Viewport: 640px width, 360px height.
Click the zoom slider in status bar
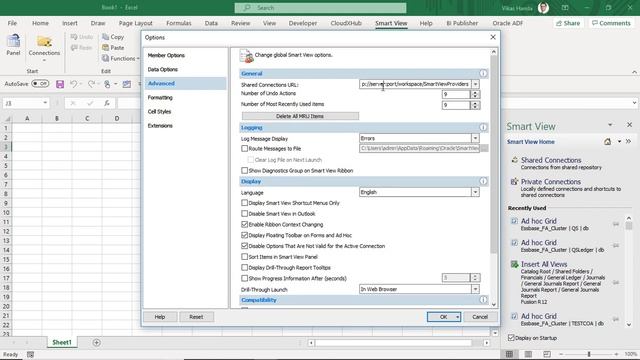coord(589,354)
